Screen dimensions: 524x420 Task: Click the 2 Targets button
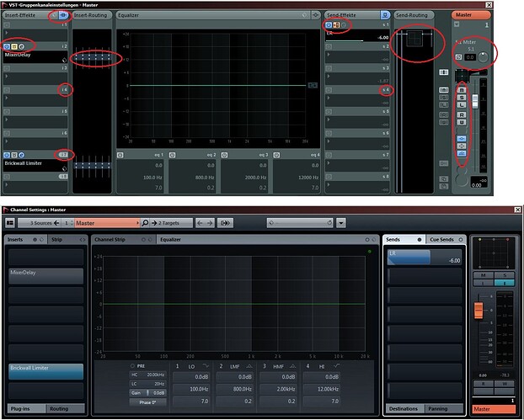pyautogui.click(x=171, y=223)
